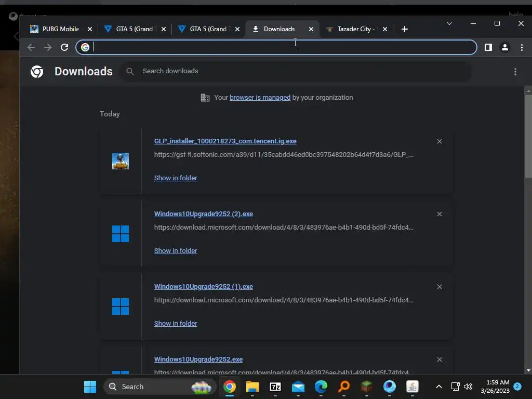Screen dimensions: 532x399
Task: Focus the address bar
Action: pos(276,47)
